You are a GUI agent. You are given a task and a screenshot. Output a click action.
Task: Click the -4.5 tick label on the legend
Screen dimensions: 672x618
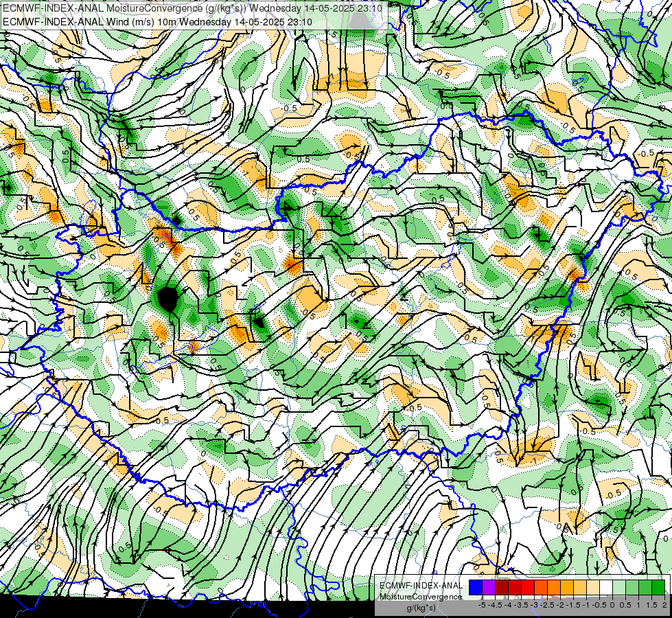pos(495,605)
